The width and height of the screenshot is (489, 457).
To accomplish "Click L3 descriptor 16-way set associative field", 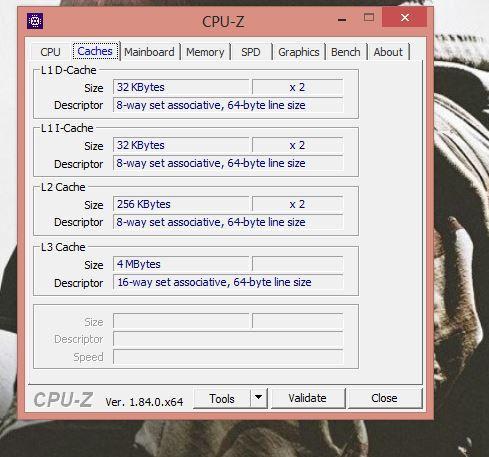I will [228, 282].
